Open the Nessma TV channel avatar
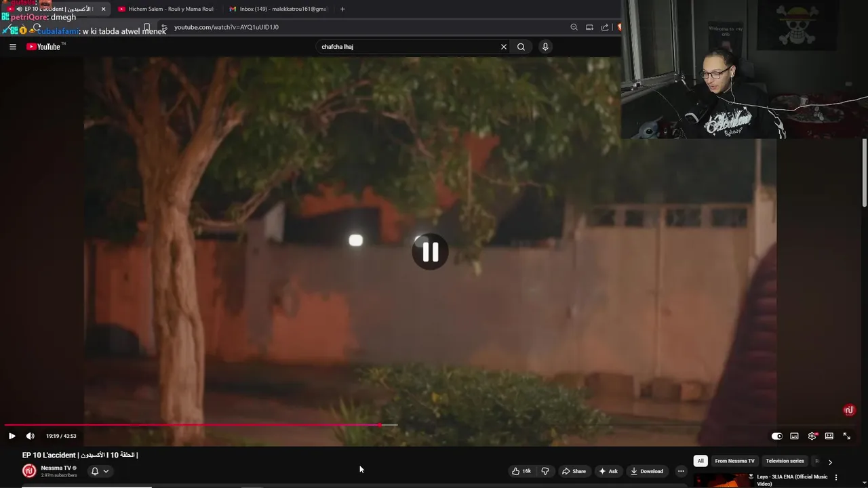 click(x=29, y=471)
